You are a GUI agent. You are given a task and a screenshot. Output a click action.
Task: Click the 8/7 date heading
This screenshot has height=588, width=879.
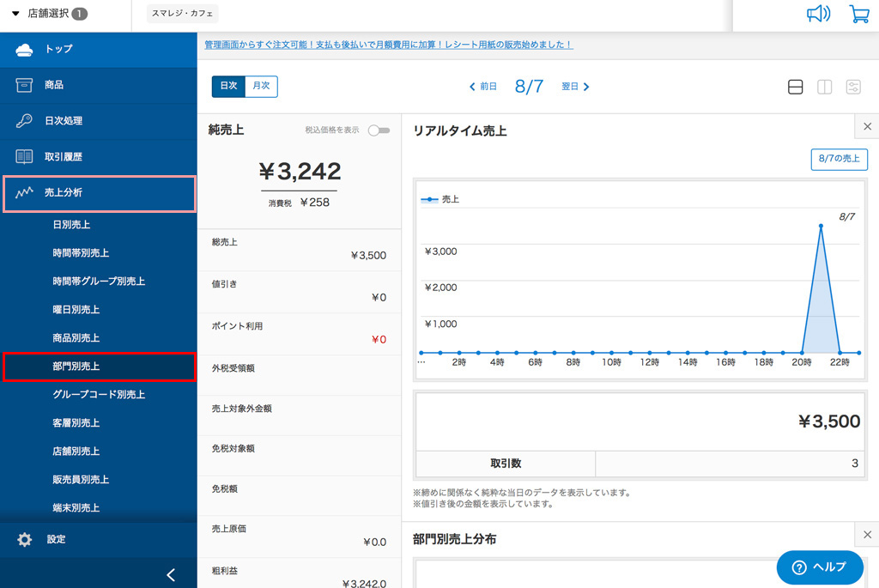[529, 87]
